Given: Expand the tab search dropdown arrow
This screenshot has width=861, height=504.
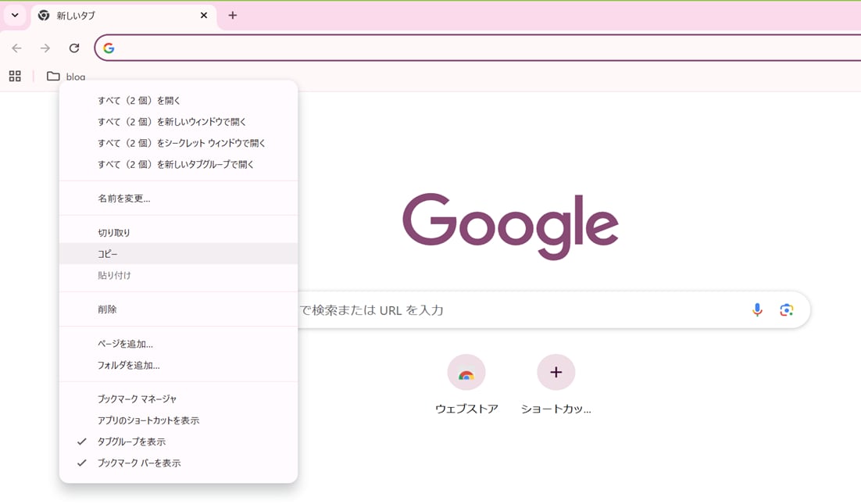Looking at the screenshot, I should coord(15,16).
